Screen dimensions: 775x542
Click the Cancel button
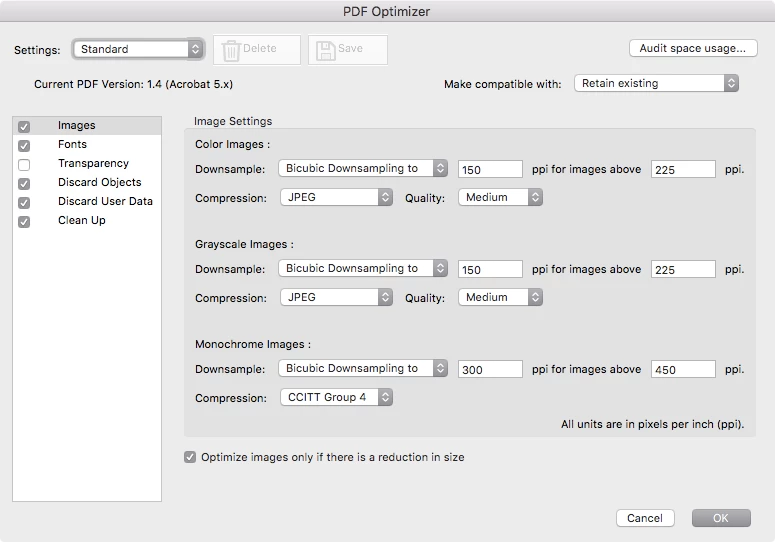pyautogui.click(x=645, y=518)
